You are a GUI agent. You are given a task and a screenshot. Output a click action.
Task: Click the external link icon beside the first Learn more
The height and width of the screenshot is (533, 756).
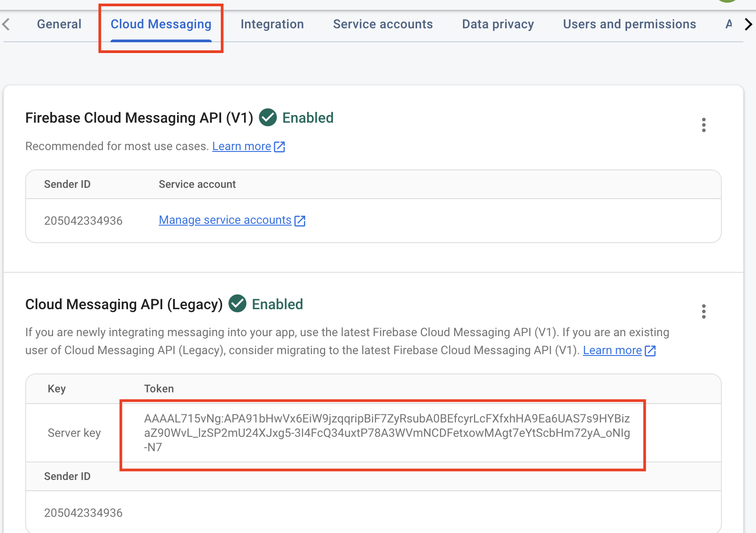coord(280,147)
